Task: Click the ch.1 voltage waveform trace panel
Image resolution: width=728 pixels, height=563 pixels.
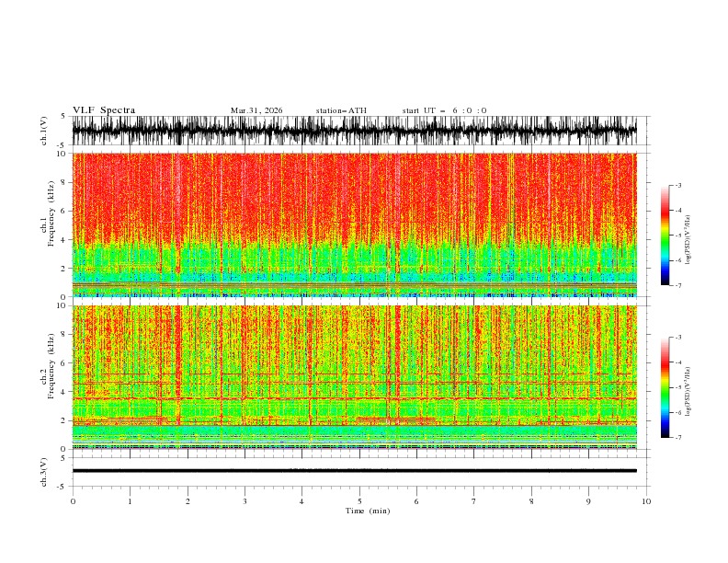Action: (354, 131)
